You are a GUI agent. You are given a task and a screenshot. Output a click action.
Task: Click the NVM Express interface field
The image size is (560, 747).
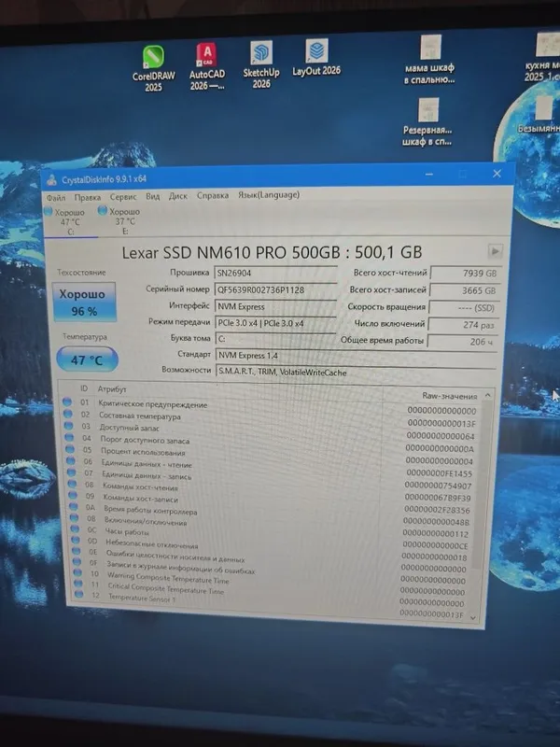click(x=275, y=306)
